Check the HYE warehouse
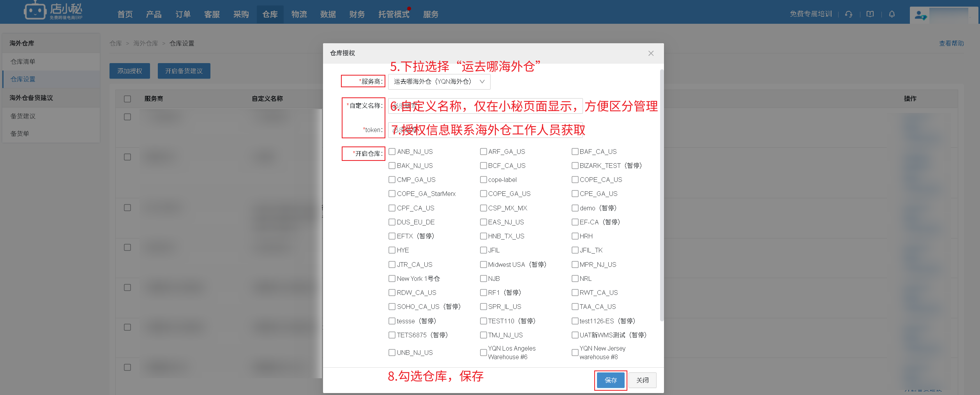 392,250
